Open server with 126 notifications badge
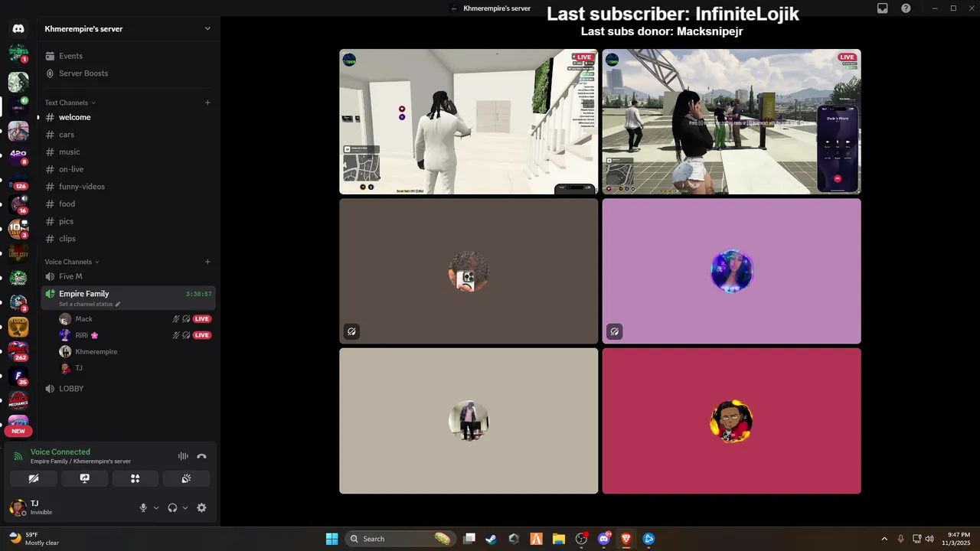Screen dimensions: 980x551 tap(18, 181)
